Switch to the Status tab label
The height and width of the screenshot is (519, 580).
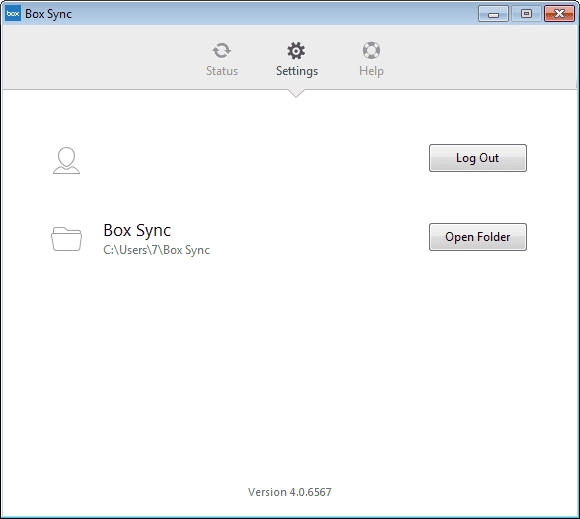[222, 71]
